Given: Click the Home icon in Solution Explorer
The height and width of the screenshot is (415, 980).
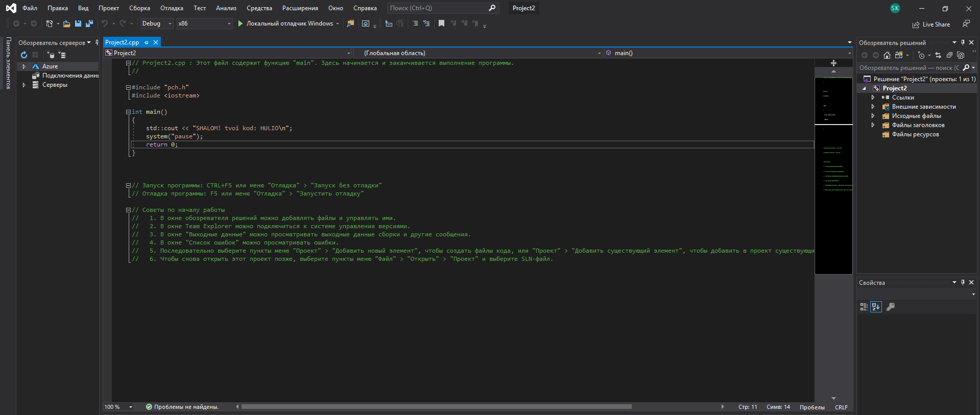Looking at the screenshot, I should [x=887, y=55].
